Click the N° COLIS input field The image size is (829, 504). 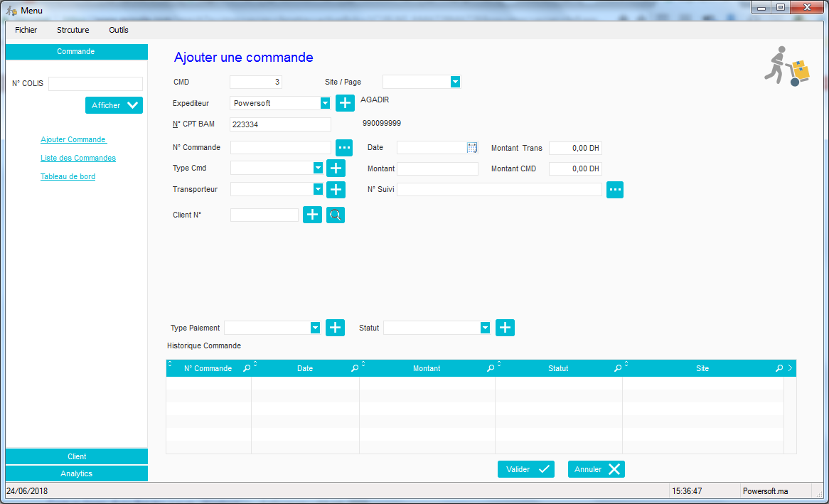click(x=95, y=84)
